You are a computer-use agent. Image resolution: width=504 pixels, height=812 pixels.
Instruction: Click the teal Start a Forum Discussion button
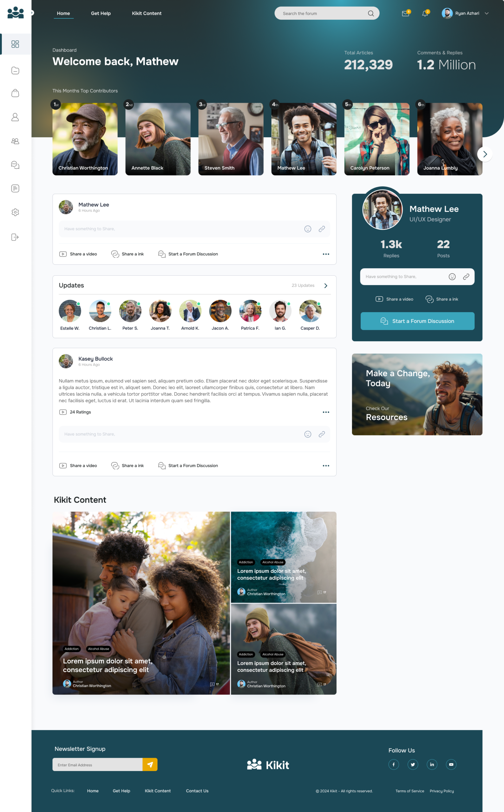point(417,321)
